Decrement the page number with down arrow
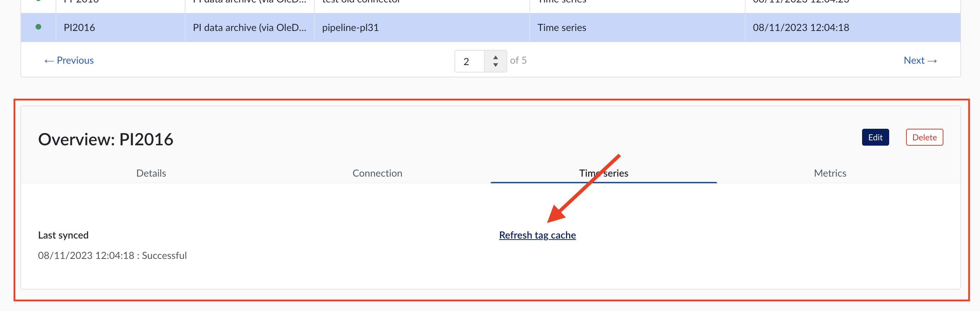The height and width of the screenshot is (311, 980). 495,65
